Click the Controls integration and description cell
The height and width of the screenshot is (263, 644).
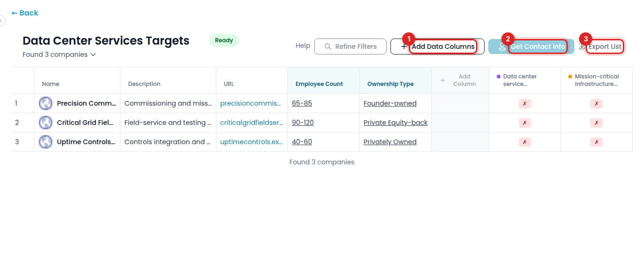[168, 142]
